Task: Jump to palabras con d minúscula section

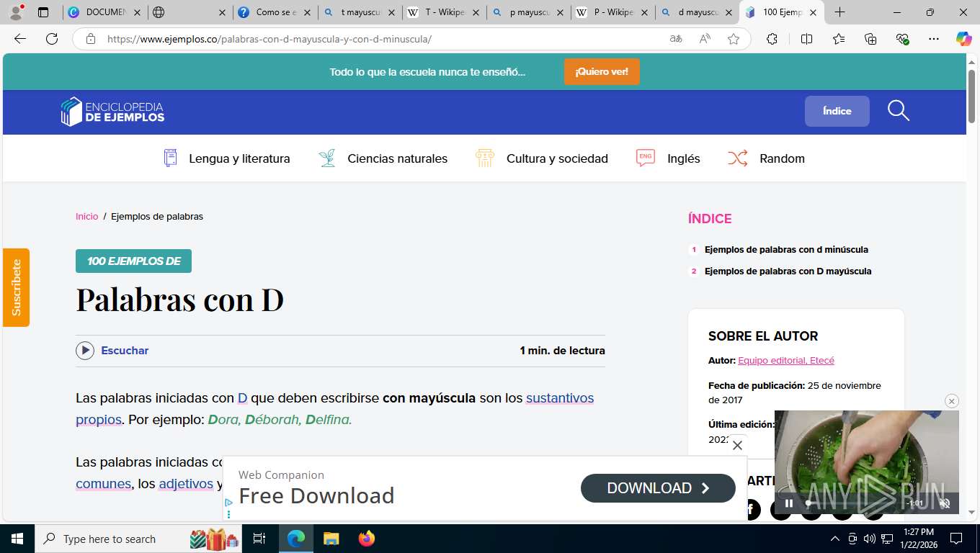Action: pyautogui.click(x=786, y=250)
